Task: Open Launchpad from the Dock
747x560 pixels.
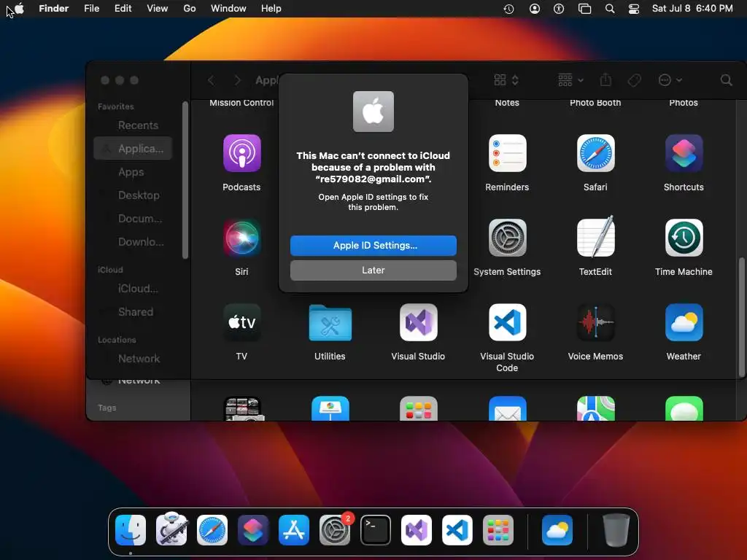Action: (498, 530)
